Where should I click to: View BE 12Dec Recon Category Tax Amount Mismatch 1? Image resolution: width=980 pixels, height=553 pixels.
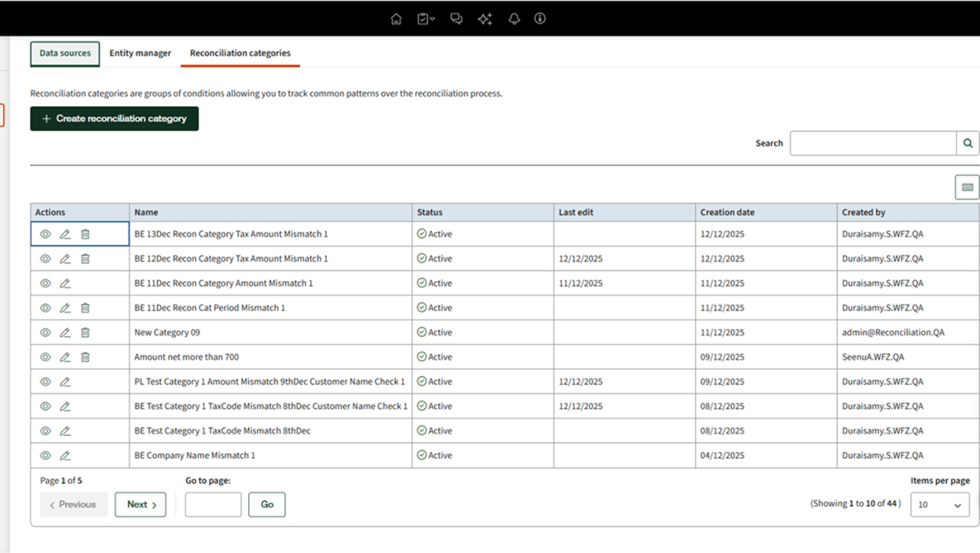tap(45, 259)
